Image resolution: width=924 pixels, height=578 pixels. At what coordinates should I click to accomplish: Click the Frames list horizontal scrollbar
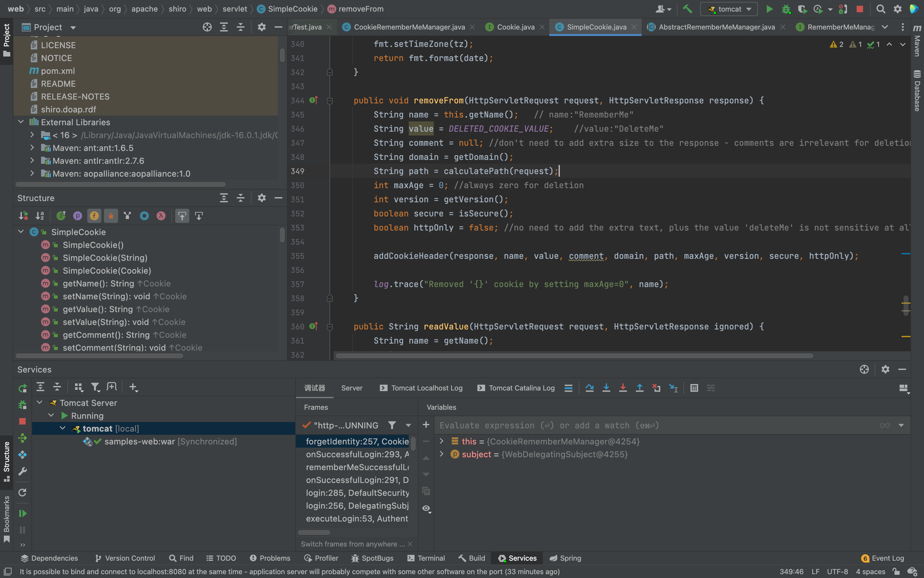pyautogui.click(x=314, y=532)
